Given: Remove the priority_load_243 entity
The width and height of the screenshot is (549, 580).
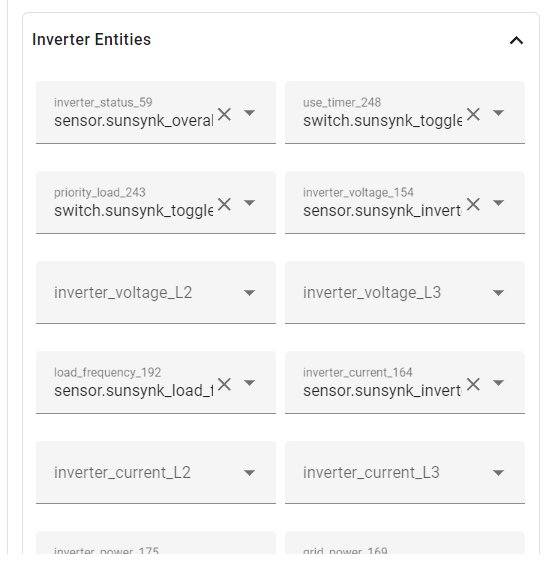Looking at the screenshot, I should (224, 204).
